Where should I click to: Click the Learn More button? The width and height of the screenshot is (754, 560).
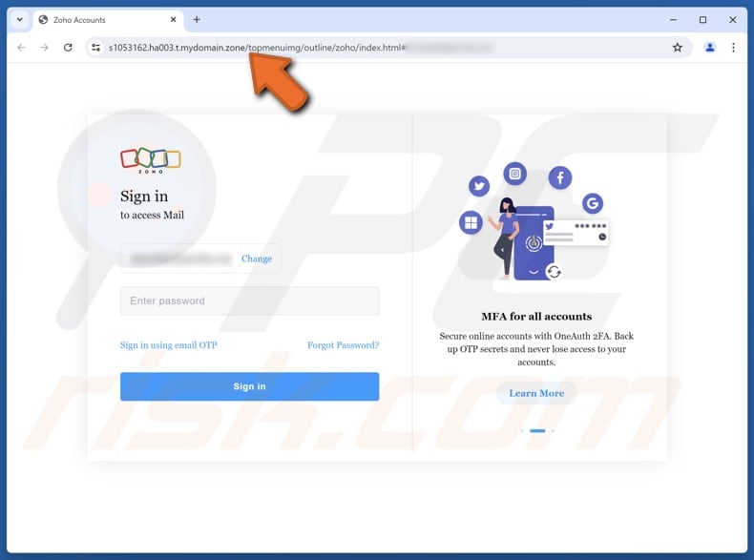click(536, 393)
